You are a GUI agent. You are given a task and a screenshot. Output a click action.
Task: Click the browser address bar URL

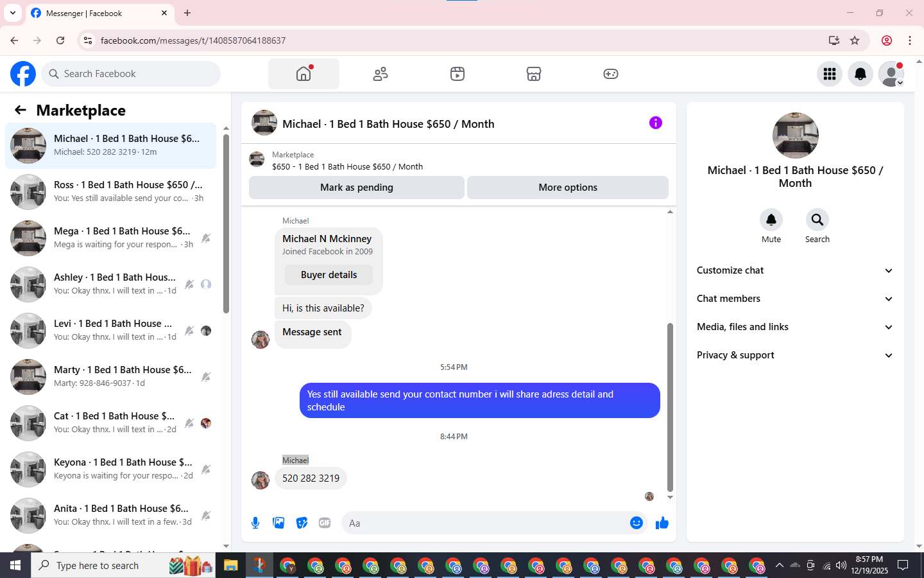coord(193,40)
